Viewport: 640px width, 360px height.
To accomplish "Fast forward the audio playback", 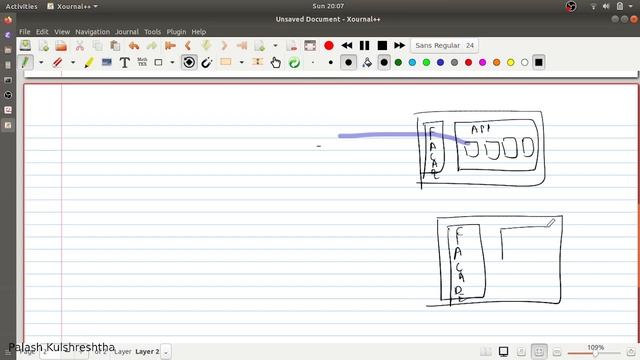I will click(x=400, y=45).
